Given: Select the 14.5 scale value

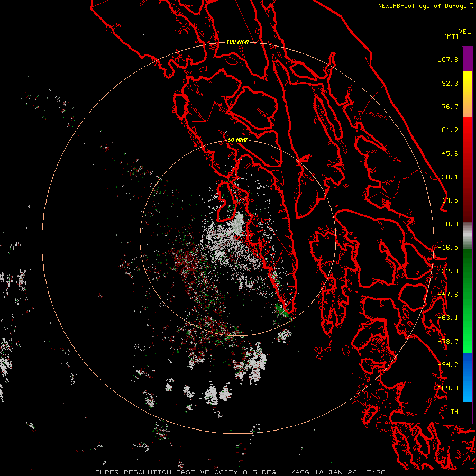Looking at the screenshot, I should pyautogui.click(x=450, y=200).
